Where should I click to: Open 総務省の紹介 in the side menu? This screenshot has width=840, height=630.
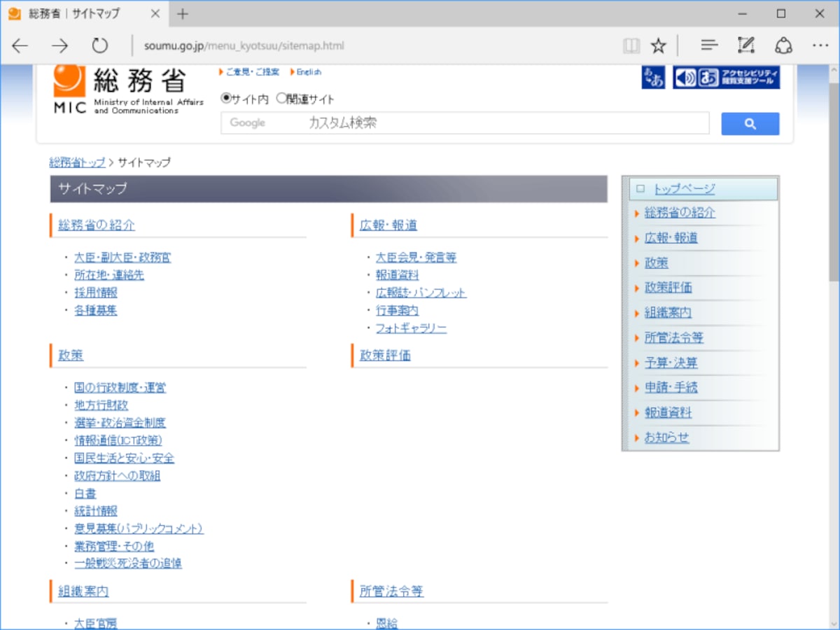click(x=680, y=213)
